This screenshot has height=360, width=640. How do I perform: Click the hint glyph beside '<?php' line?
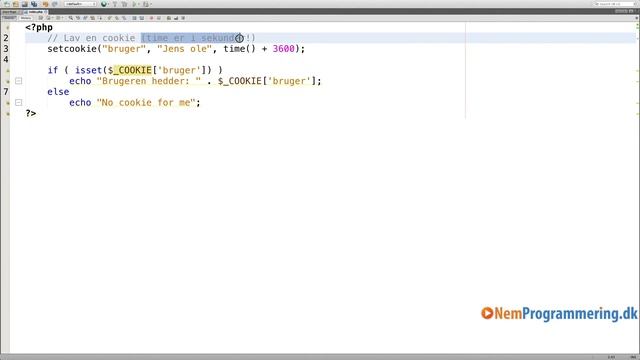pos(7,27)
